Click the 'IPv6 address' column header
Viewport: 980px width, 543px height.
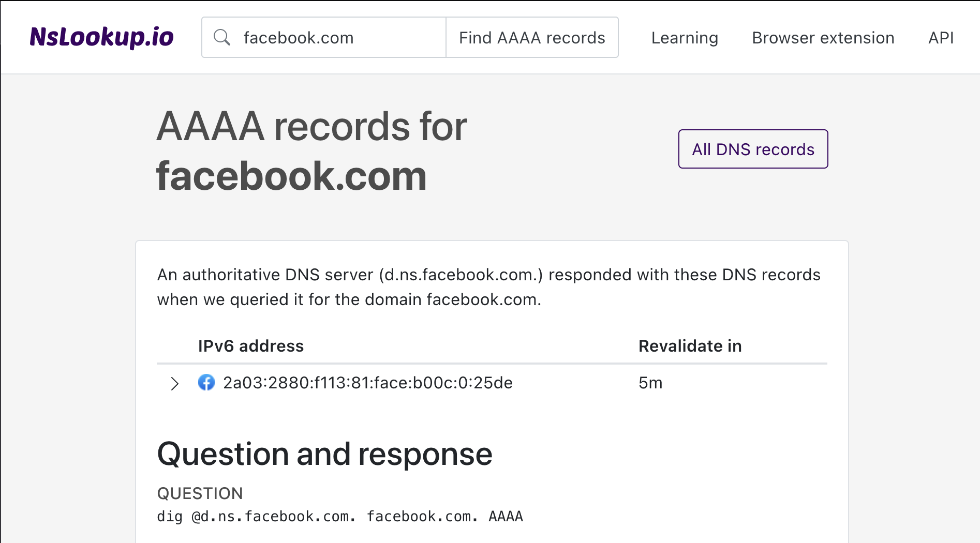tap(251, 345)
